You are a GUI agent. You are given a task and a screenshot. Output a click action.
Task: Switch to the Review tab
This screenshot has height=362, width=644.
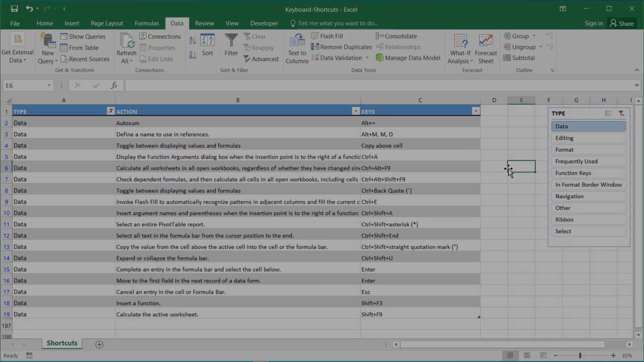204,23
